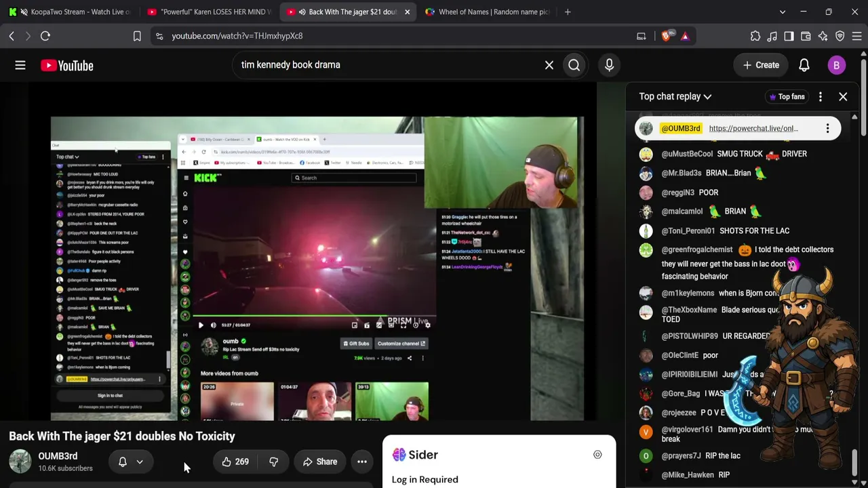Viewport: 868px width, 488px height.
Task: Click chat author @Toni_Peroni01
Action: tap(688, 230)
